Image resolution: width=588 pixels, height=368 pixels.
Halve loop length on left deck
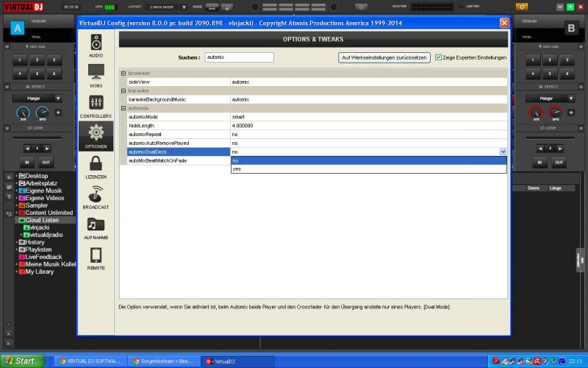tap(27, 149)
